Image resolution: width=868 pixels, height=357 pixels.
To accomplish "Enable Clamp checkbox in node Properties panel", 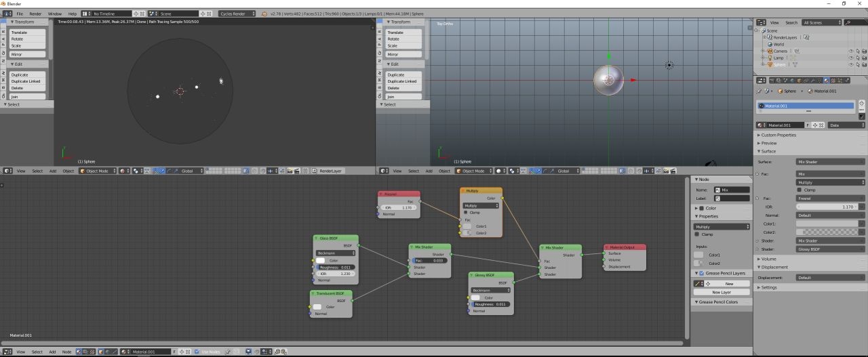I will (x=697, y=234).
